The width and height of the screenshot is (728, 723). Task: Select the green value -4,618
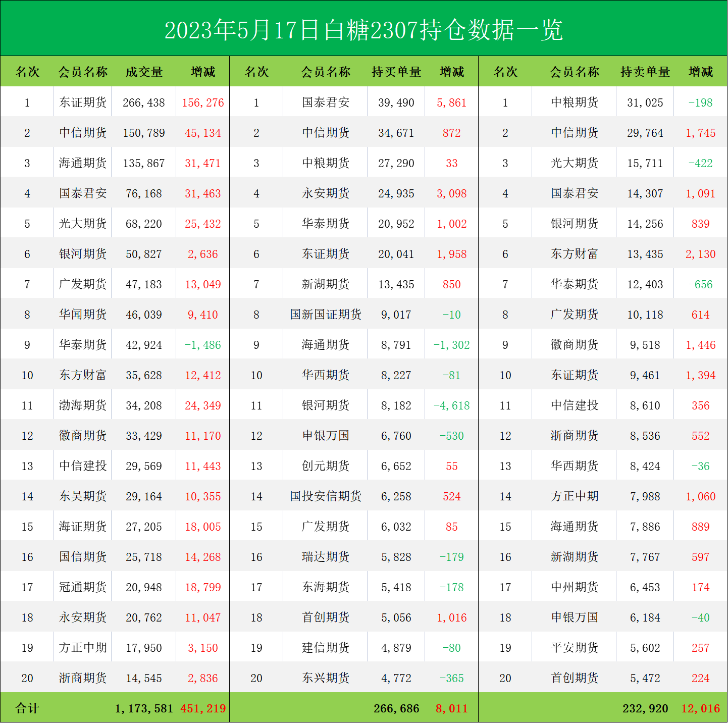(x=452, y=405)
